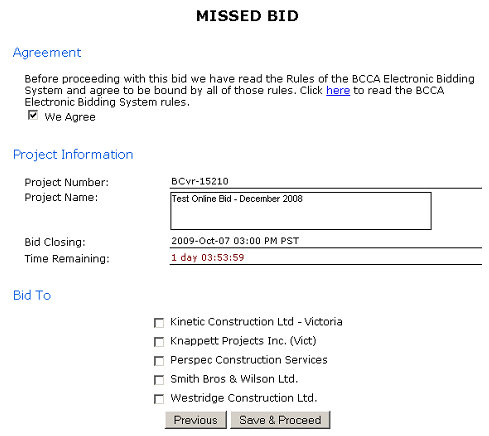This screenshot has width=489, height=436.
Task: Click the MISSED BID page title
Action: tap(247, 16)
